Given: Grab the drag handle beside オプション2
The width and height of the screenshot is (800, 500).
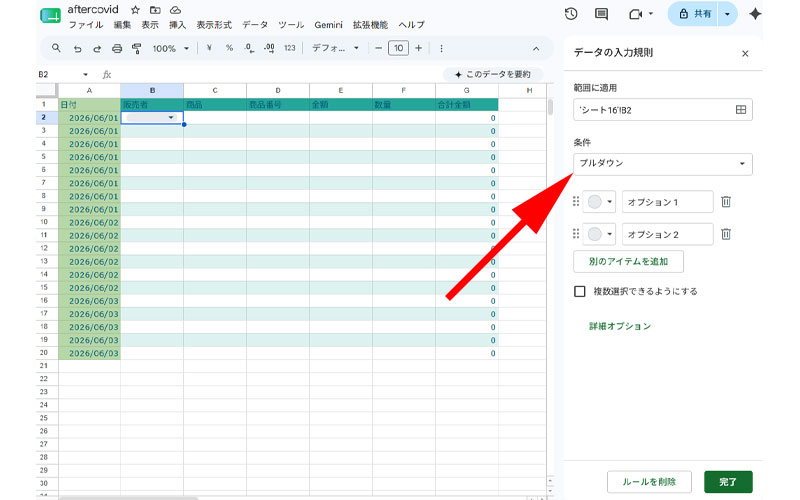Looking at the screenshot, I should pos(576,234).
